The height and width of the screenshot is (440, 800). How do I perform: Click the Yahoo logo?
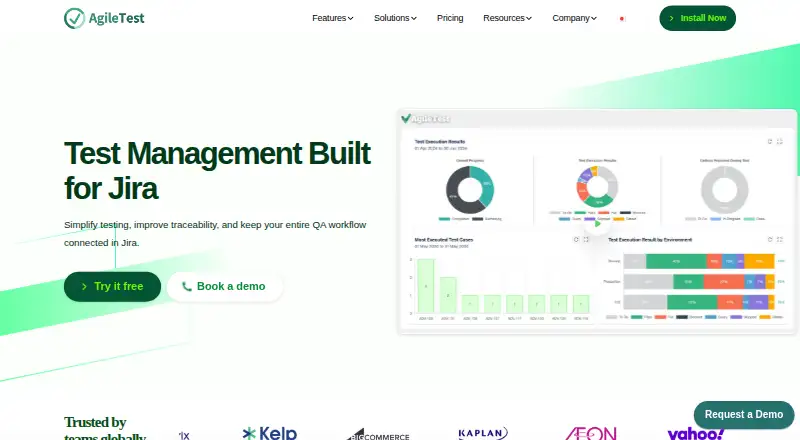(695, 434)
